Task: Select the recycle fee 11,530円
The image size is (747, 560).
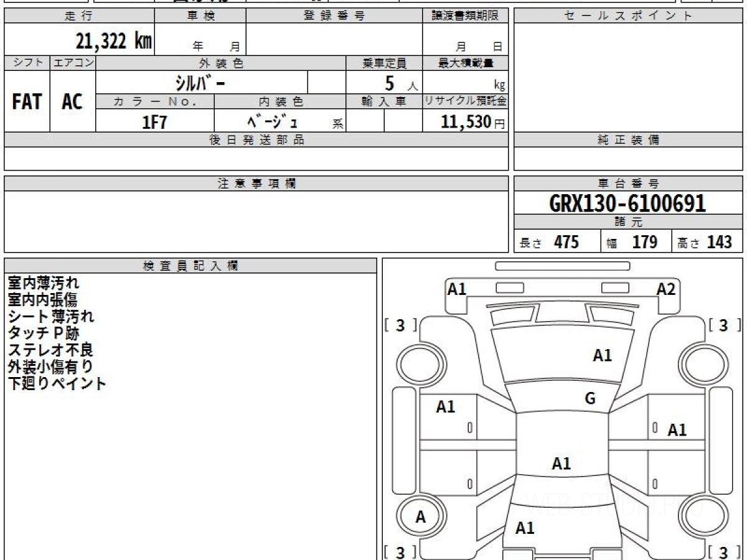Action: point(473,122)
